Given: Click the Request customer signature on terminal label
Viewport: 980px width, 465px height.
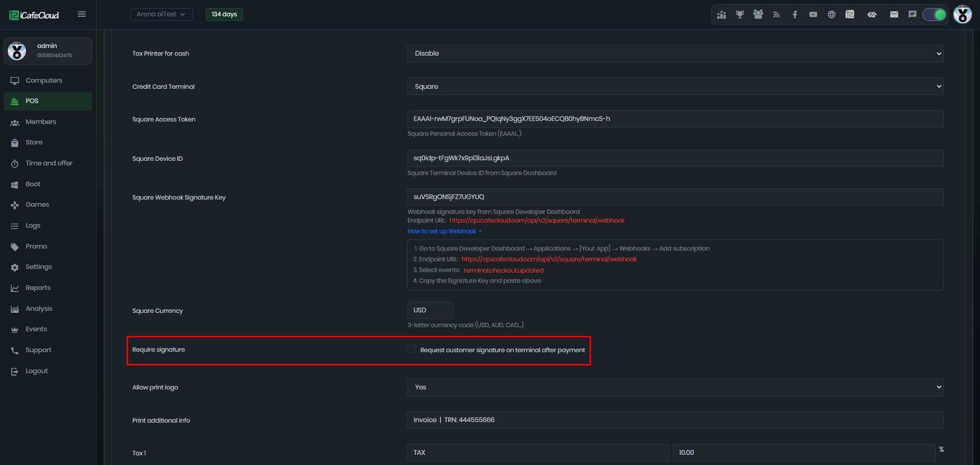Looking at the screenshot, I should pos(503,350).
